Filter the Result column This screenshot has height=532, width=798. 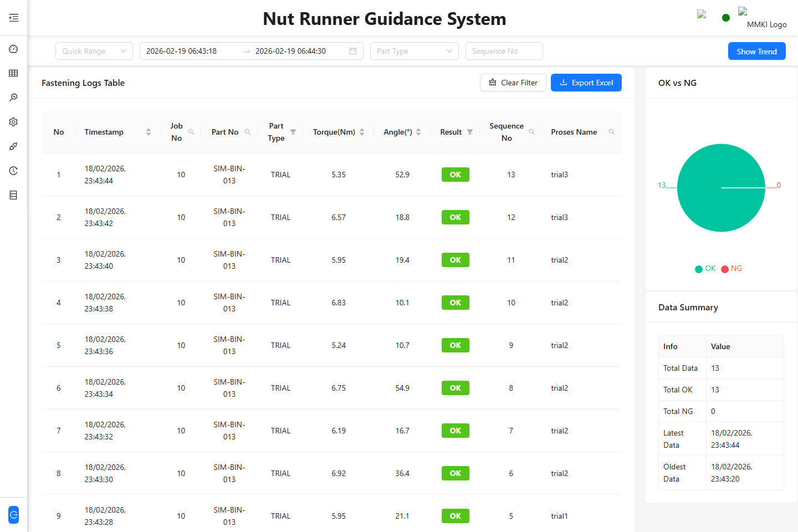tap(470, 132)
